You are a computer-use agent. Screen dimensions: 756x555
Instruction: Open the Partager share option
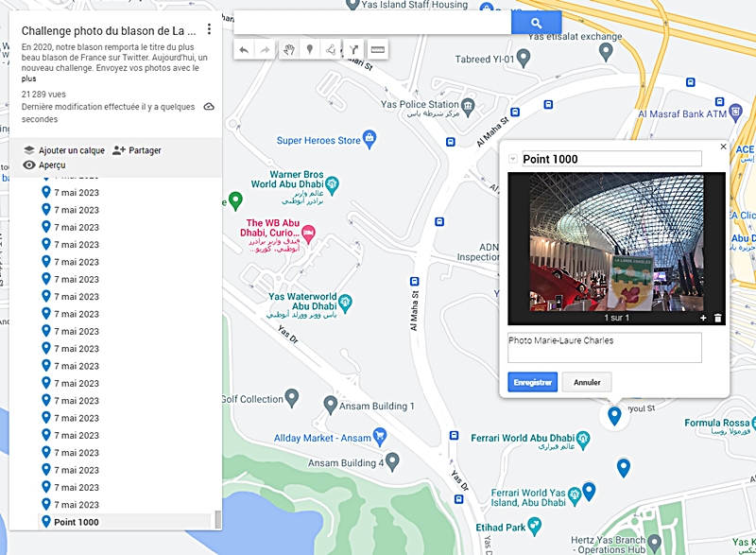(137, 150)
